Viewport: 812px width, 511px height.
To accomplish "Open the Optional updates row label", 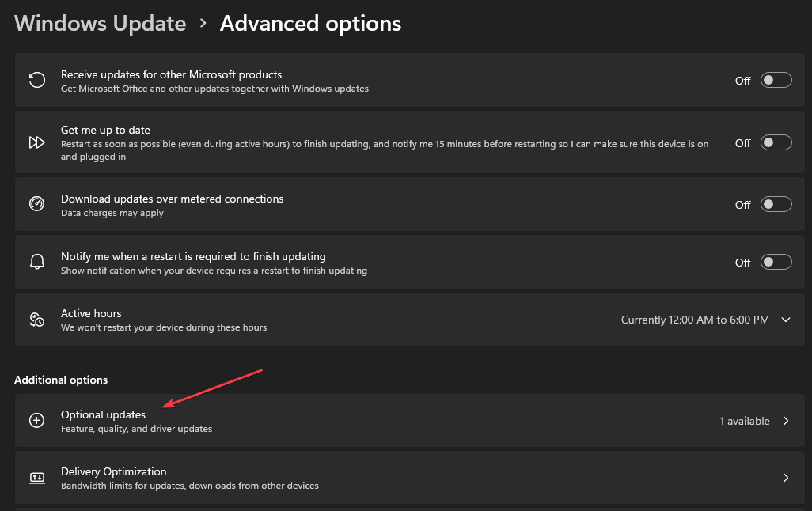I will pos(103,414).
